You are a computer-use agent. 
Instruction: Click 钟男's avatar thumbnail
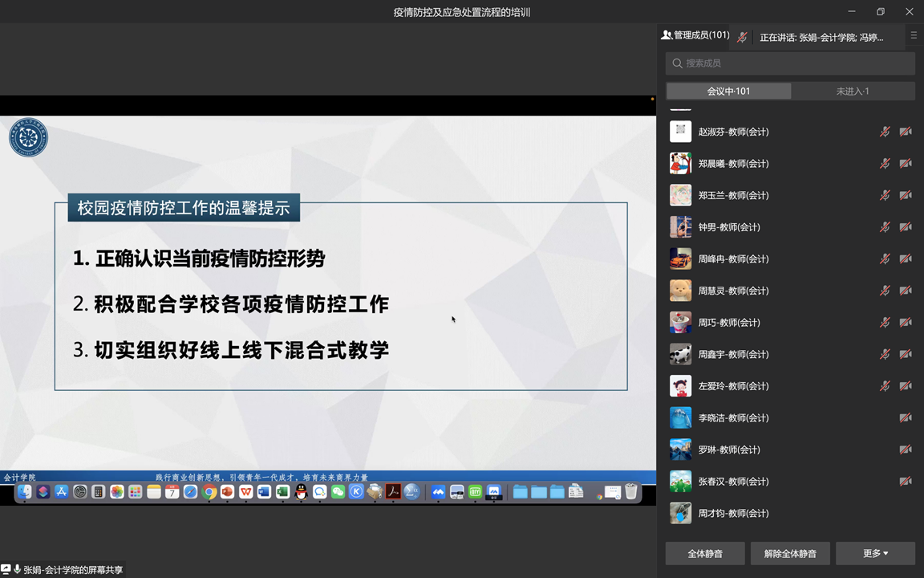(680, 227)
